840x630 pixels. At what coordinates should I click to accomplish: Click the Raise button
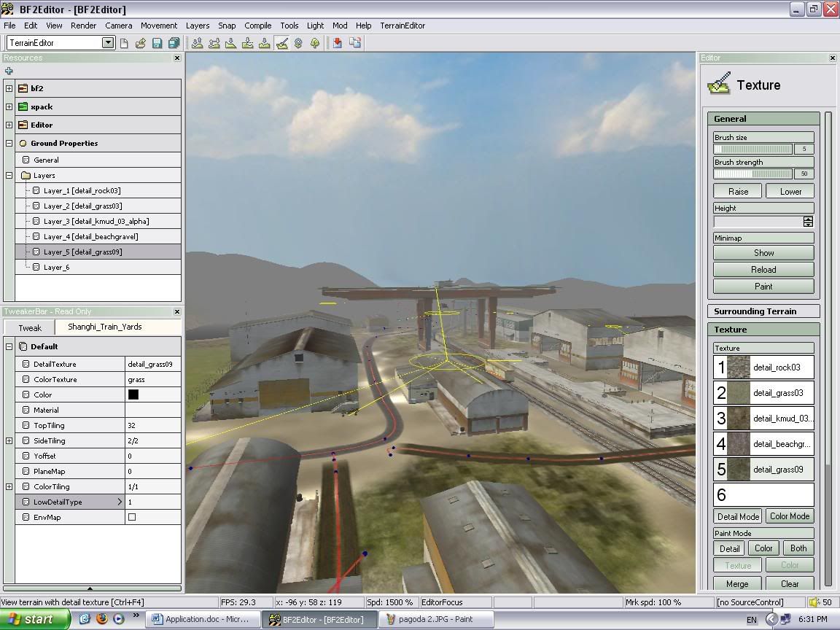click(738, 191)
